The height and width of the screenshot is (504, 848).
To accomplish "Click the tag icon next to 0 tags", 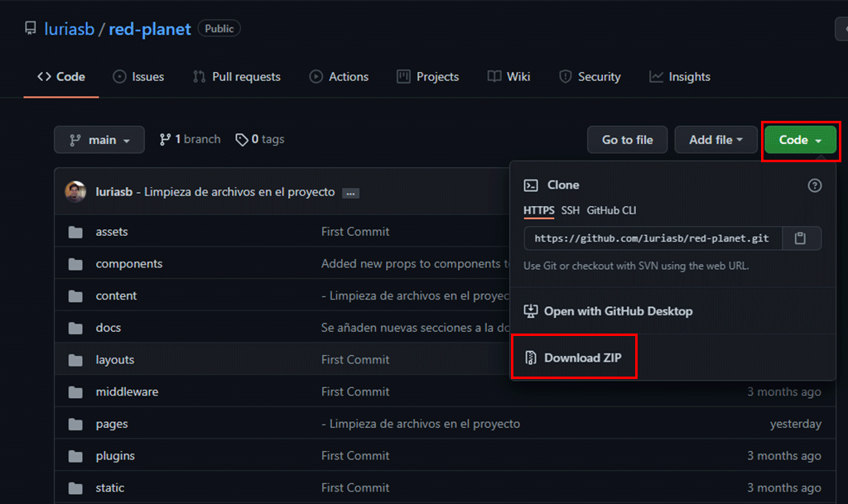I will (241, 140).
